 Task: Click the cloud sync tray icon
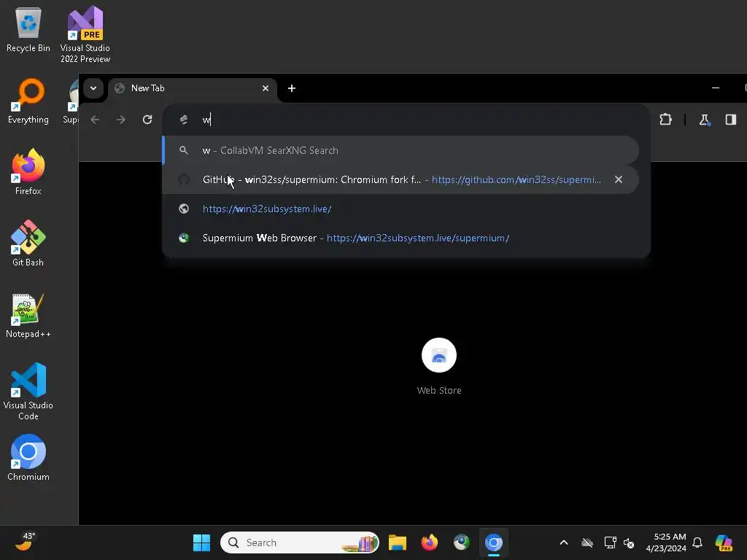587,542
